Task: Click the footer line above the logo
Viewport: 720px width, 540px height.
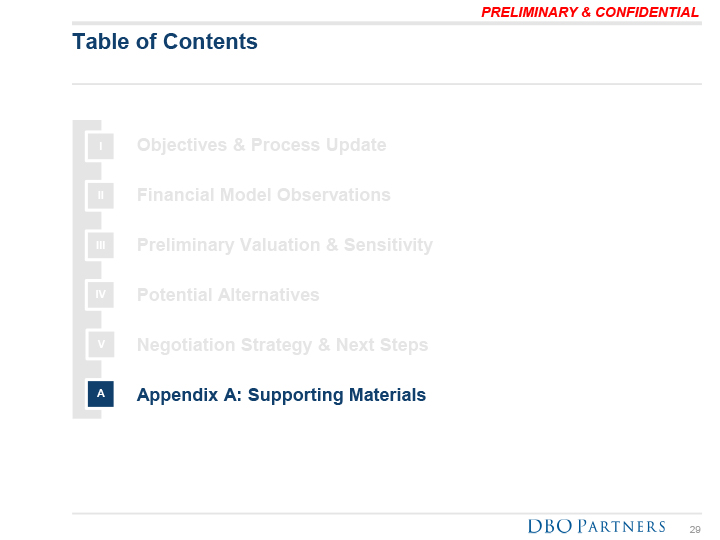Action: [x=386, y=514]
